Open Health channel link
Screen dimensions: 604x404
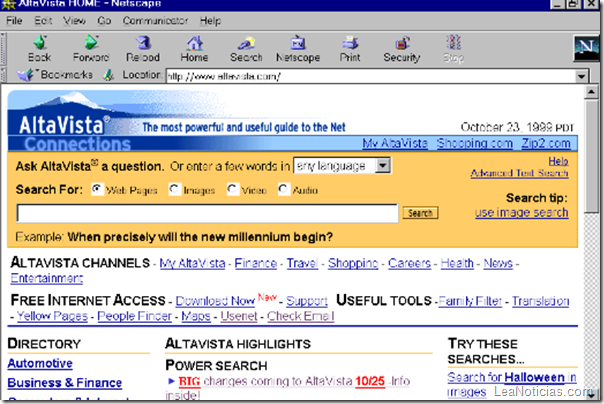[x=457, y=263]
